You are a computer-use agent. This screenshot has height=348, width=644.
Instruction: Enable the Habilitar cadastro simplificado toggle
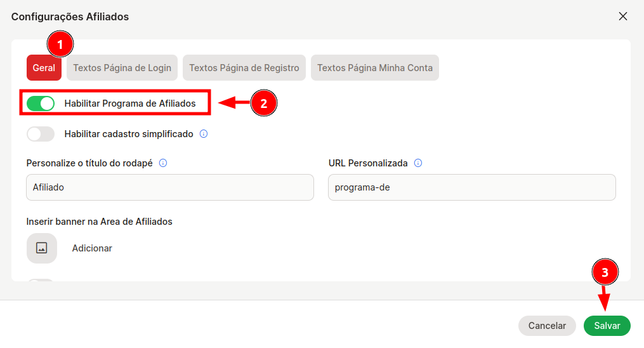41,134
